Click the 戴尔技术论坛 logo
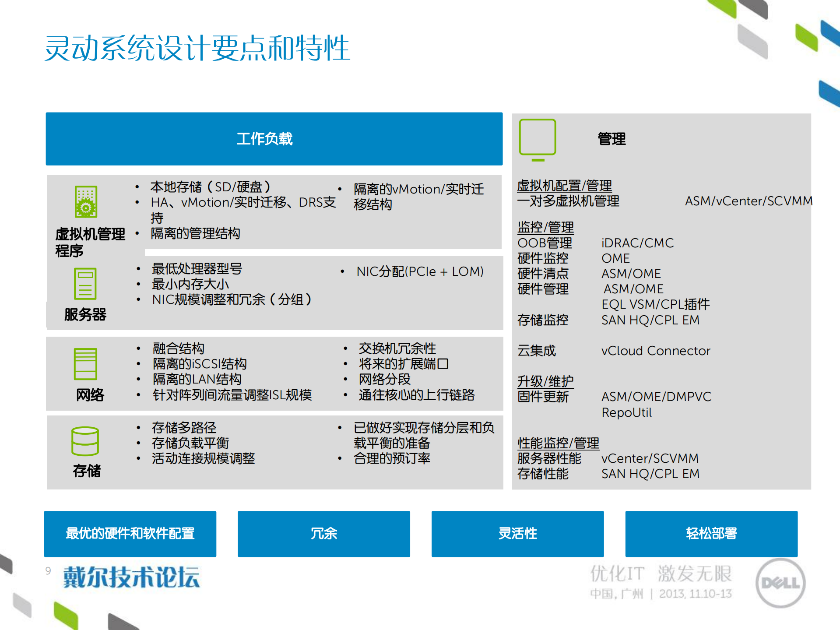The width and height of the screenshot is (840, 630). click(x=130, y=577)
